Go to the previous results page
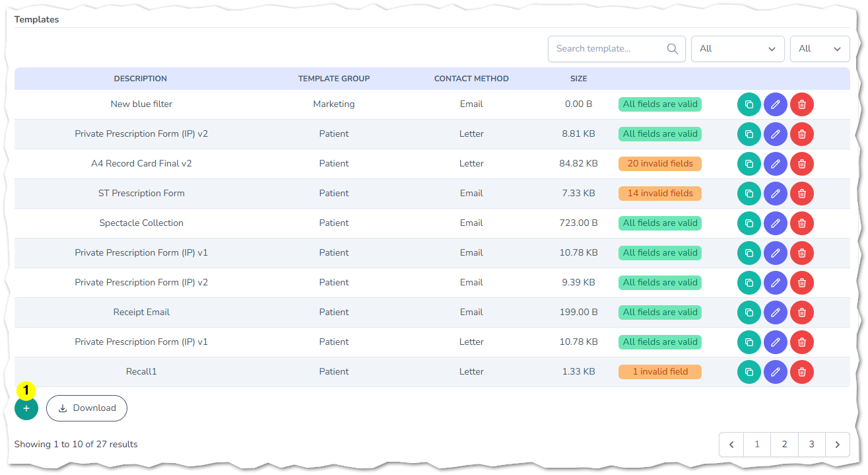868x475 pixels. click(731, 445)
